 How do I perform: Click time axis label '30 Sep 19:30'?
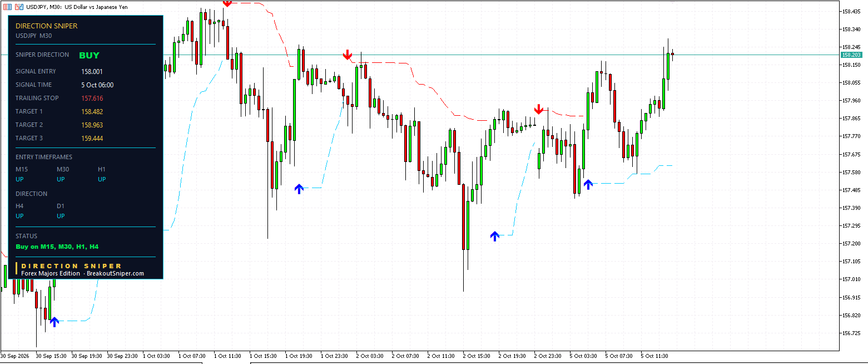[x=87, y=356]
